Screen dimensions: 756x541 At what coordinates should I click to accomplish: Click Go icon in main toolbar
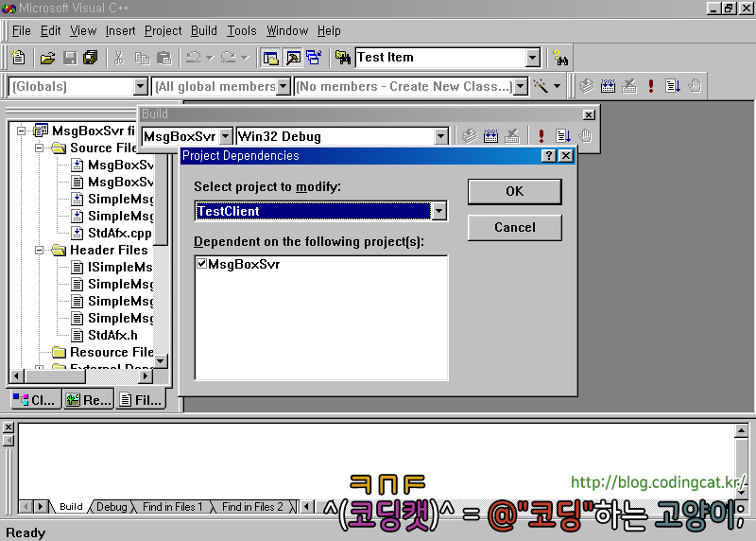coord(673,86)
